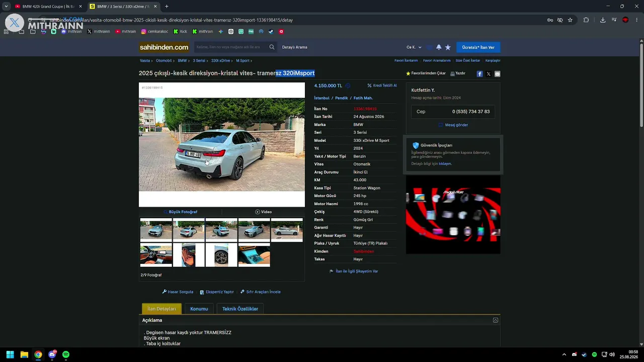Open the media control icon in Chrome toolbar
This screenshot has height=362, width=644.
pyautogui.click(x=614, y=20)
